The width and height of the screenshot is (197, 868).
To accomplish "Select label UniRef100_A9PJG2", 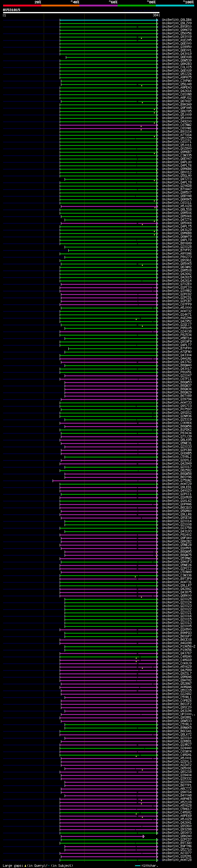I will point(177,98).
